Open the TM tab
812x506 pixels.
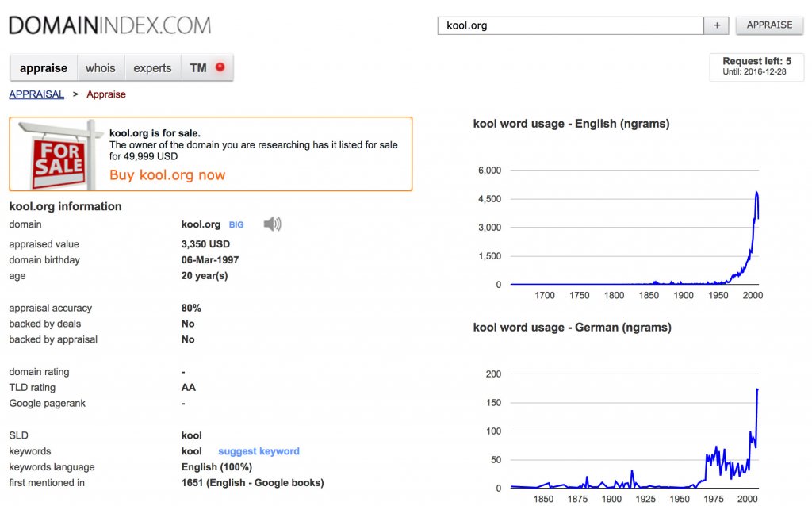point(207,68)
